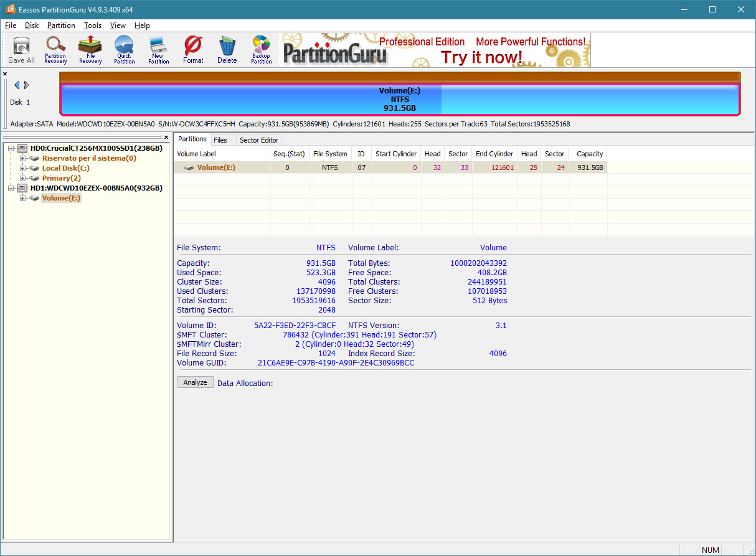
Task: Launch the File Recovery tool
Action: [x=90, y=50]
